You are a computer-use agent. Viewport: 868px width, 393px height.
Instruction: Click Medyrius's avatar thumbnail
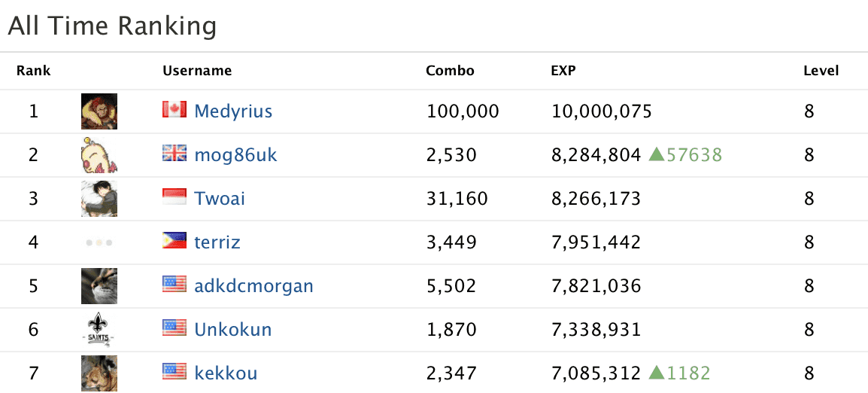(x=99, y=111)
